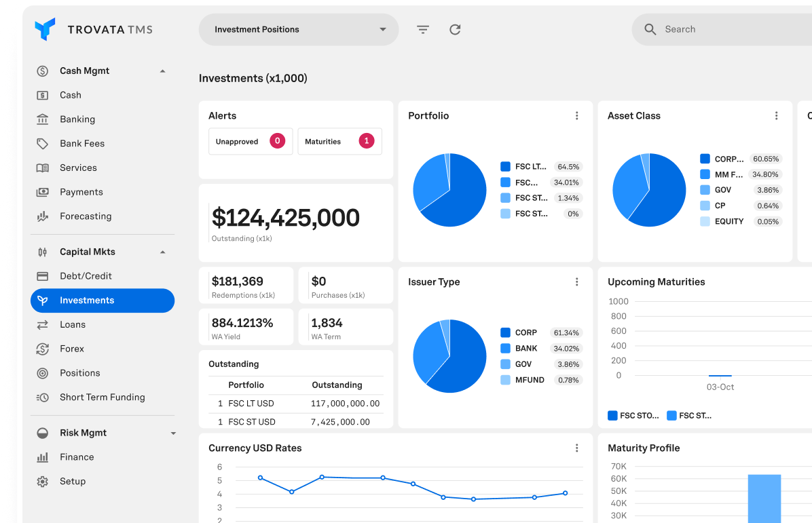Open the Asset Class card options menu
Viewport: 812px width, 523px height.
pos(776,116)
